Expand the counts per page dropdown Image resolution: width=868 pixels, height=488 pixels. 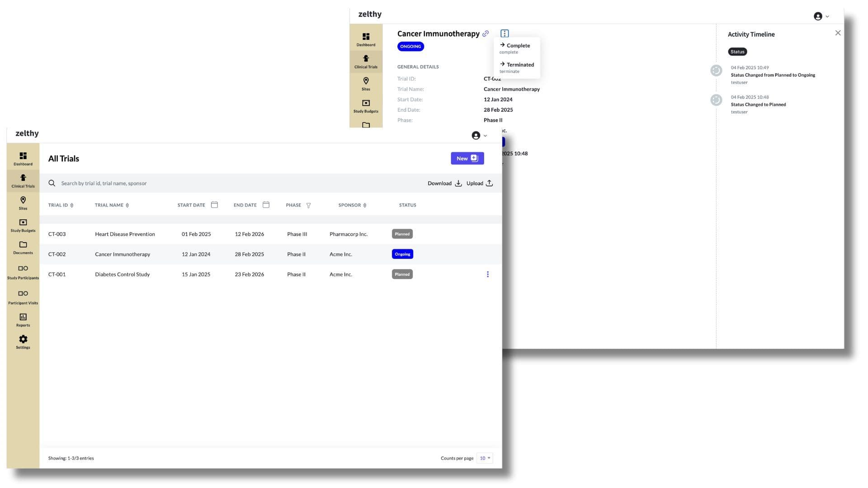pyautogui.click(x=485, y=458)
